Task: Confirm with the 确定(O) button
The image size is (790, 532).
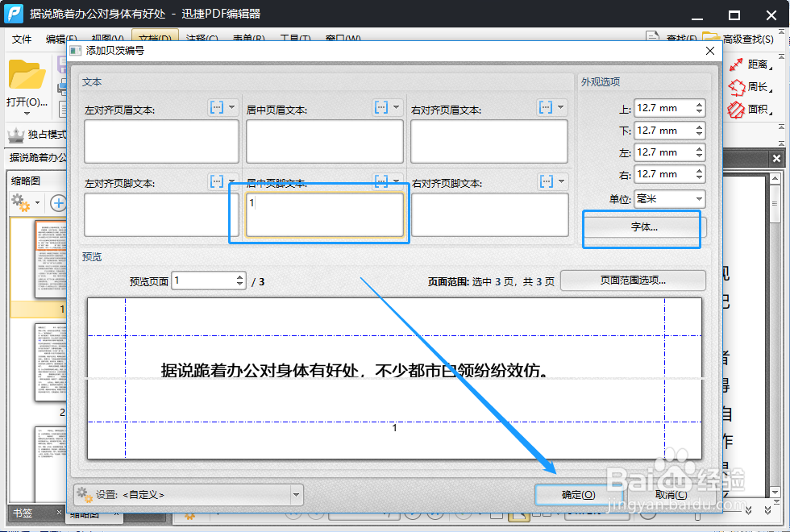Action: tap(580, 495)
